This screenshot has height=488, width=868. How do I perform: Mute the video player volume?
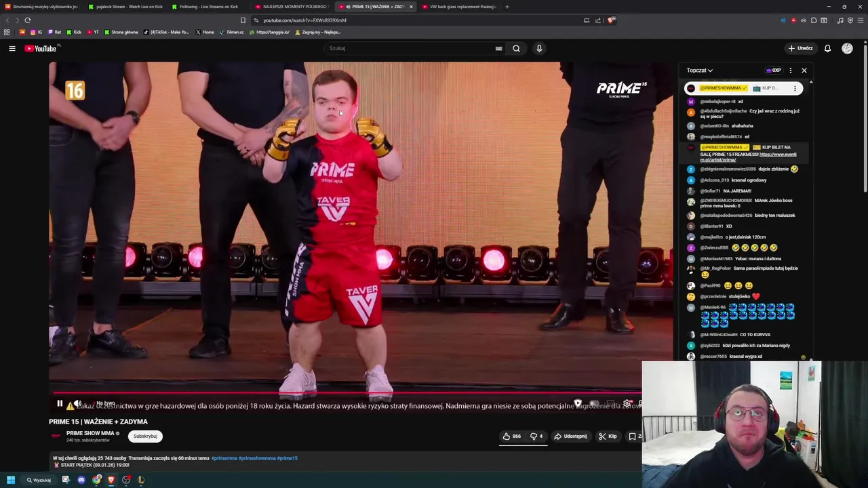coord(77,403)
